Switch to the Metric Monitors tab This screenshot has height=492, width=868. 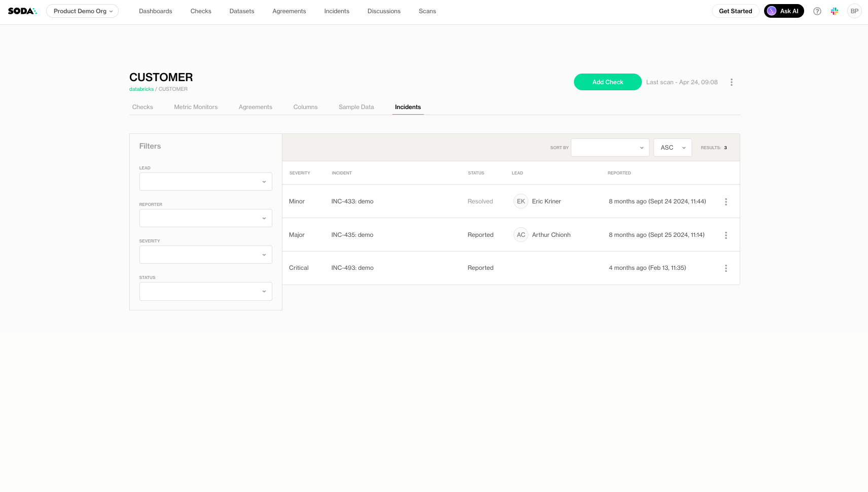tap(196, 107)
